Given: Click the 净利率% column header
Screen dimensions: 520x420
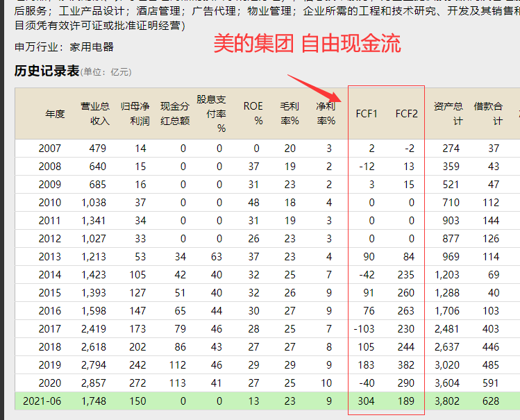Looking at the screenshot, I should [x=326, y=114].
